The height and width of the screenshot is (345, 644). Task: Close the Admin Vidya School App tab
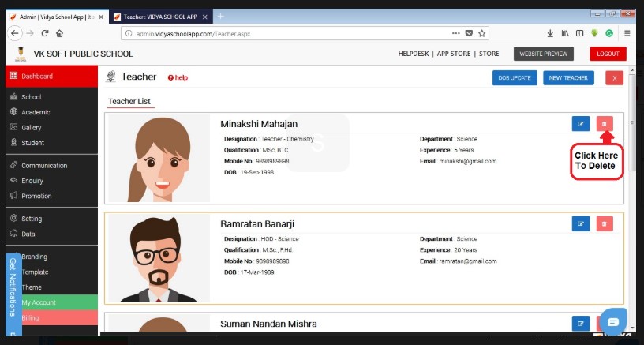(x=101, y=17)
